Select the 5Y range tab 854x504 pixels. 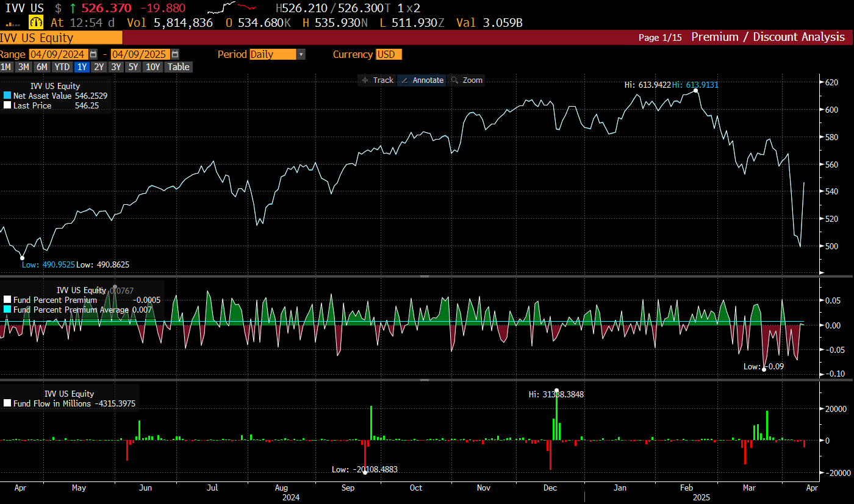click(132, 67)
